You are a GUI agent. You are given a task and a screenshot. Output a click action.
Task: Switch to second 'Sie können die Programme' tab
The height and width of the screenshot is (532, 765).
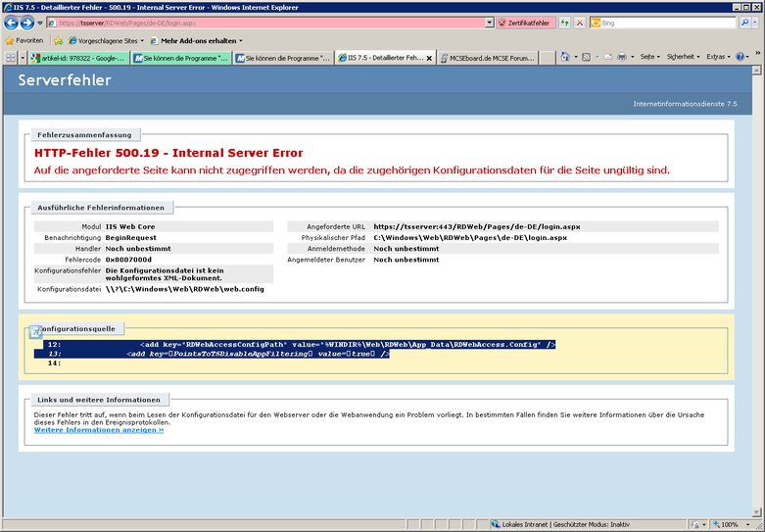pyautogui.click(x=283, y=58)
